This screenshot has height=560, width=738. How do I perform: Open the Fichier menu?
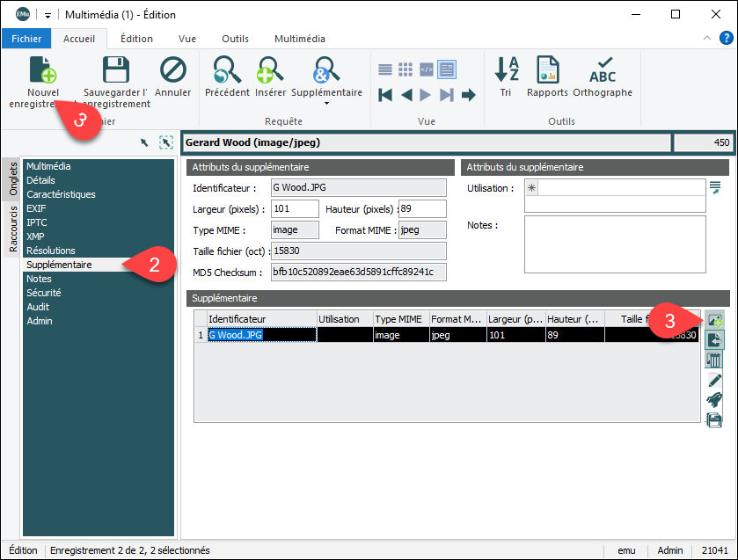click(x=26, y=39)
